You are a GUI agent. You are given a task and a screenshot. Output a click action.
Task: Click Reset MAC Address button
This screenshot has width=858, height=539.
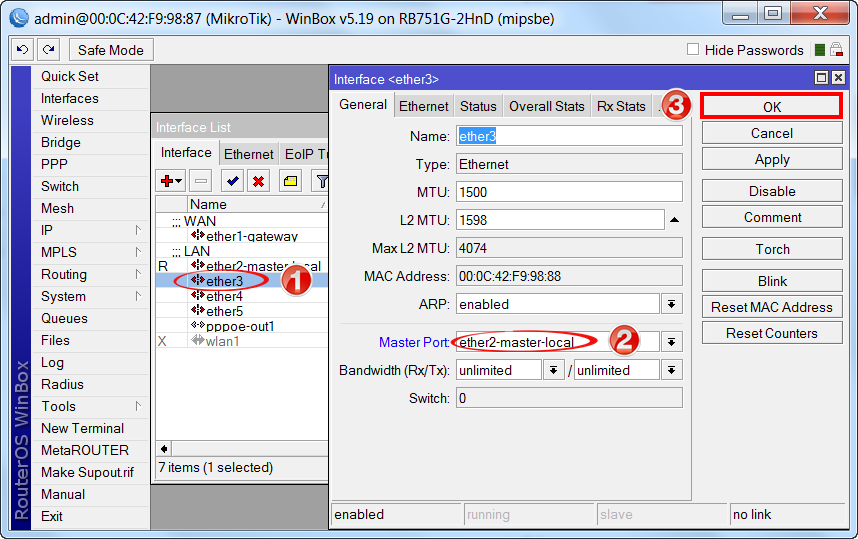[x=772, y=307]
